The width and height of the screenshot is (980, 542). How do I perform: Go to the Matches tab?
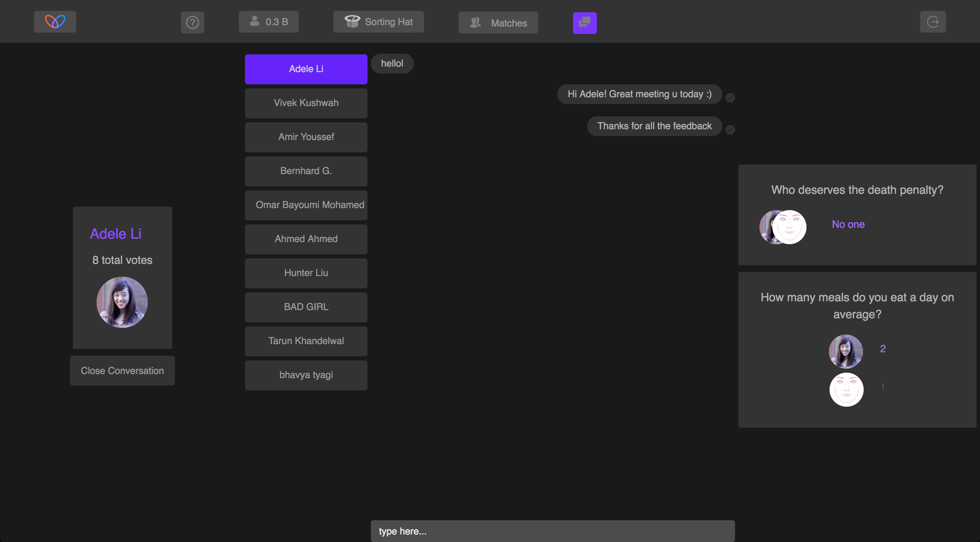(x=498, y=23)
